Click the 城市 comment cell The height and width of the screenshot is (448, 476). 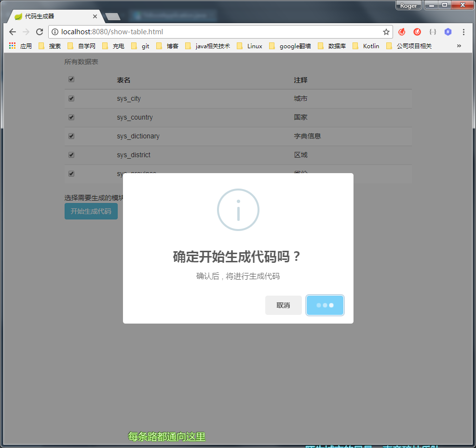coord(300,99)
